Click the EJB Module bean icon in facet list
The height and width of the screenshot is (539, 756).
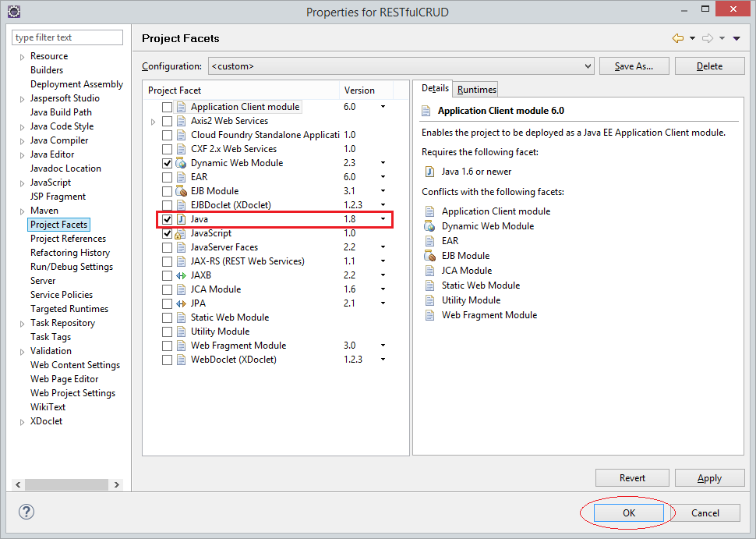181,191
